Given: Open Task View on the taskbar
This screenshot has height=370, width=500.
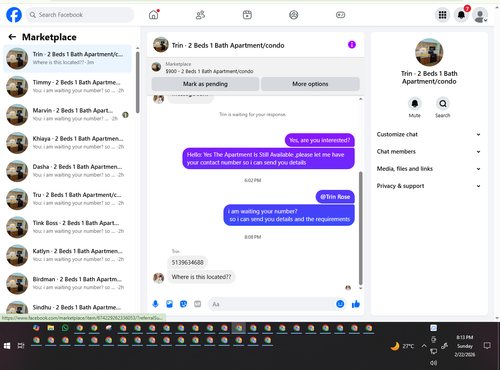Looking at the screenshot, I should pos(21,346).
